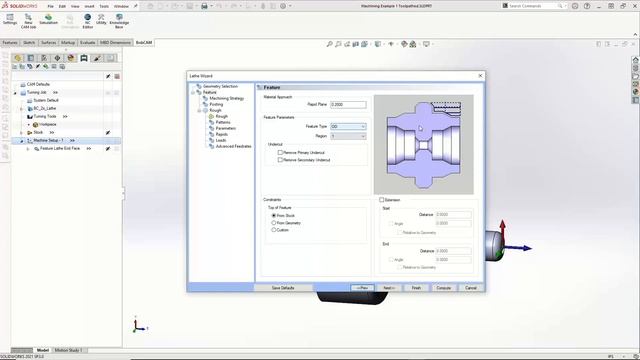Click the Edit Appearance view icon

pyautogui.click(x=404, y=44)
